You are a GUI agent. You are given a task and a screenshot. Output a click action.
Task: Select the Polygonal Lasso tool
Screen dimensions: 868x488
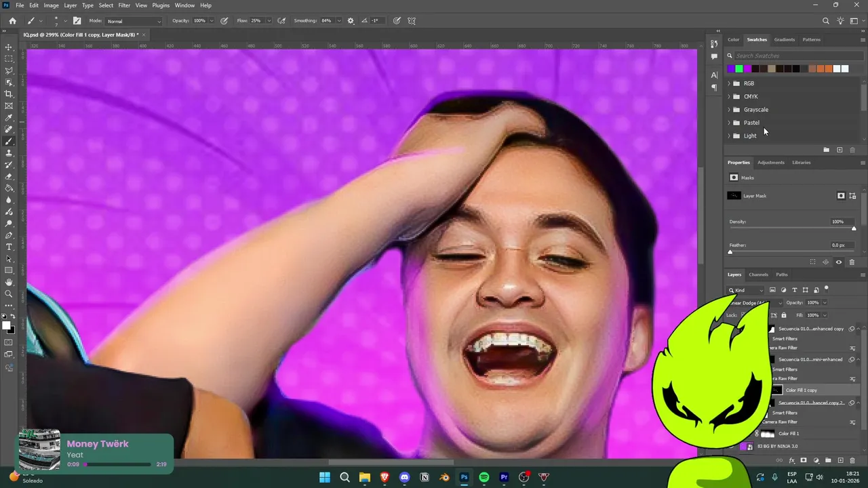[9, 70]
